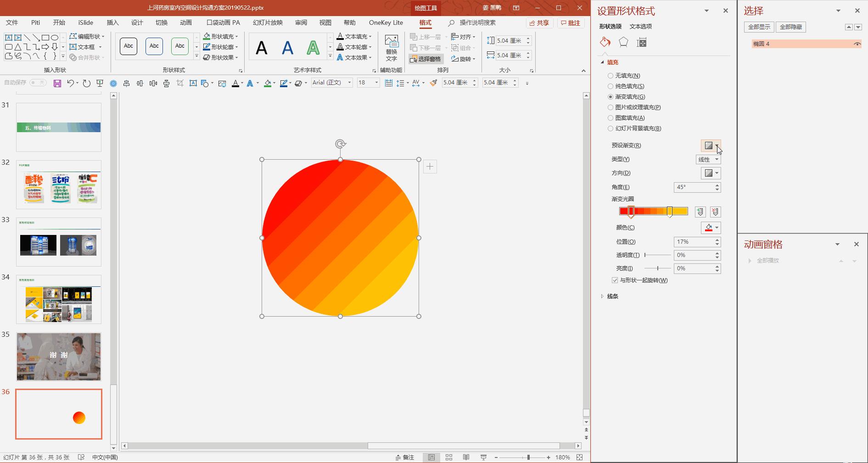Open the gradient stop 颜色 color picker

tap(711, 228)
